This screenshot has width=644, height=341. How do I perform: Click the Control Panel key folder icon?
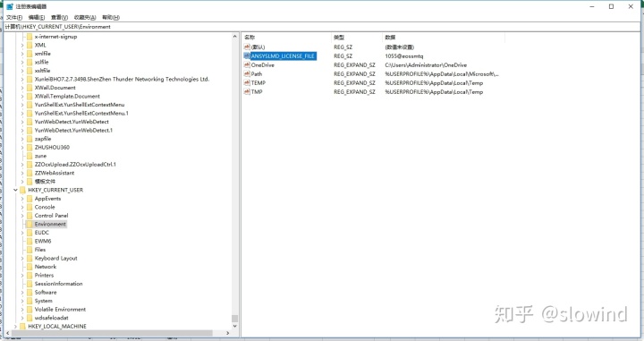tap(30, 216)
